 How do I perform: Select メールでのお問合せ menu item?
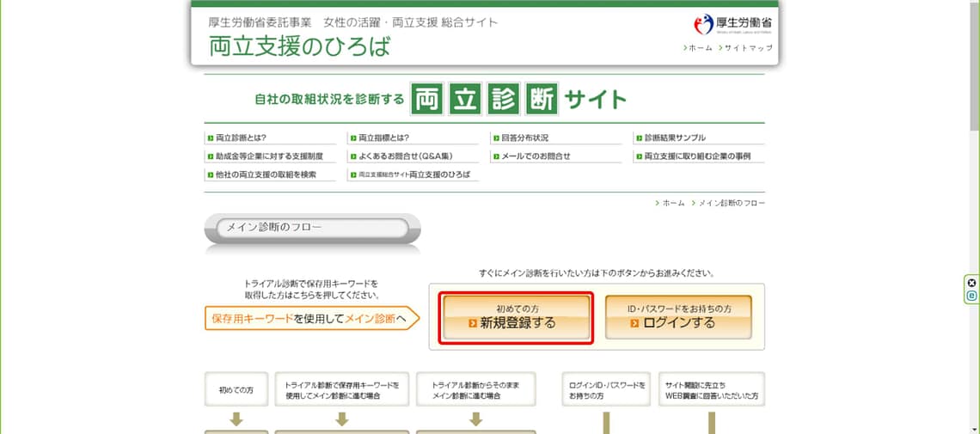(x=536, y=156)
